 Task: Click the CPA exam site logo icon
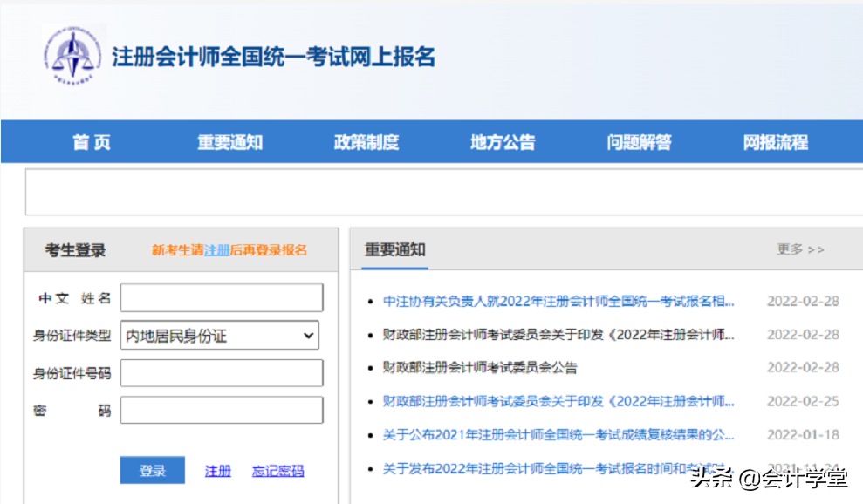pos(72,57)
